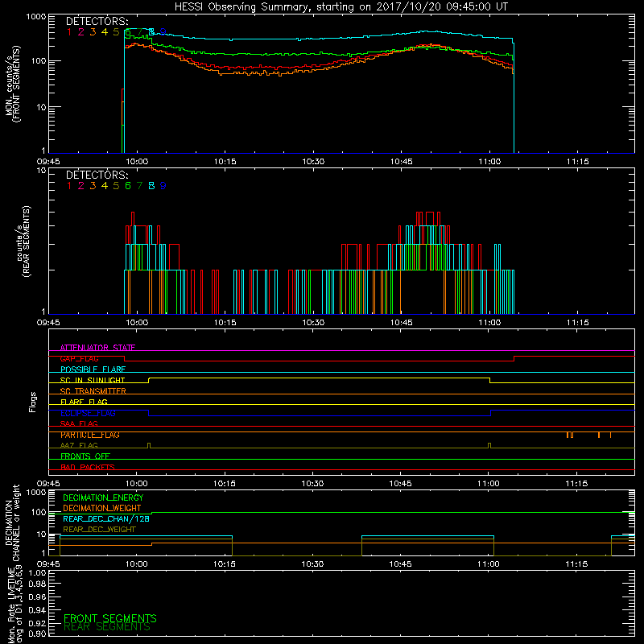Click the DECIMATION_ENERGY legend entry
Screen dimensions: 644x644
103,497
